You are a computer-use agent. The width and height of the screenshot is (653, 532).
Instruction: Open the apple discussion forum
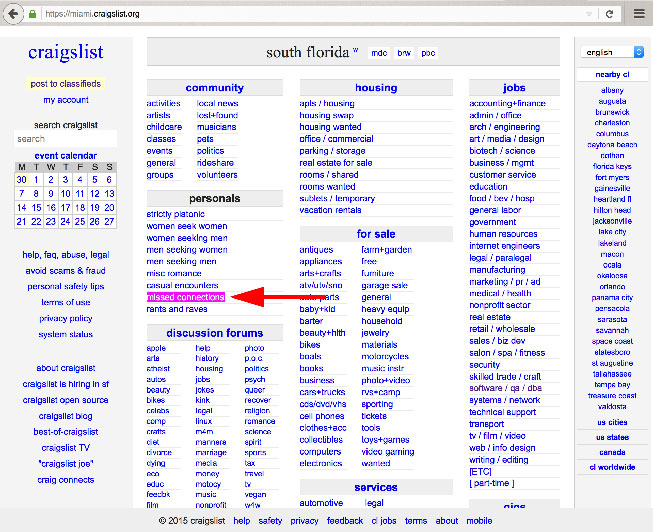coord(156,348)
